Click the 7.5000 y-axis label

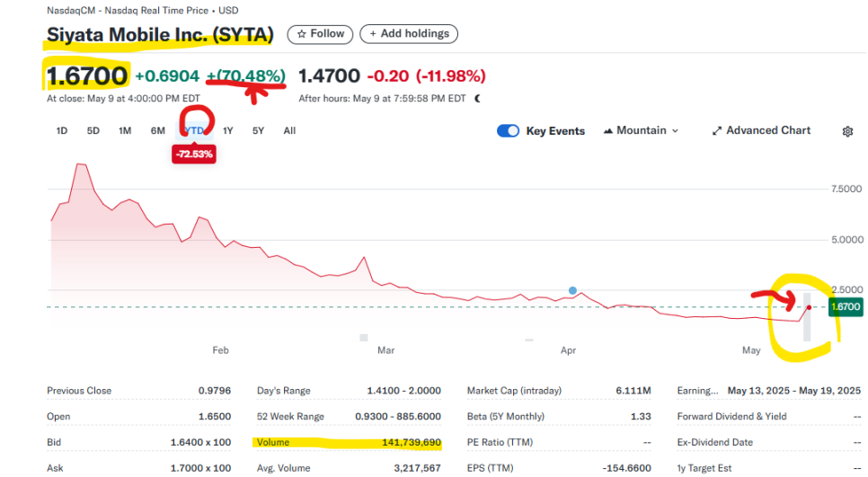(846, 189)
